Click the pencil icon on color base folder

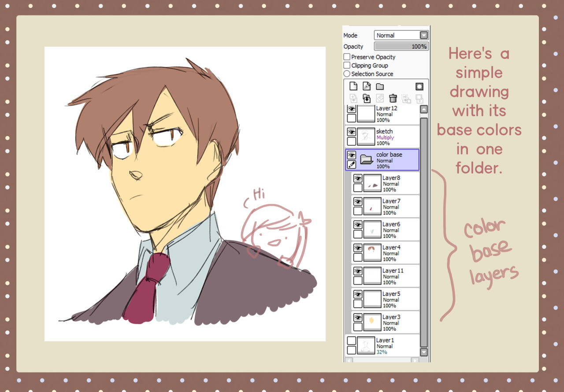coord(351,165)
